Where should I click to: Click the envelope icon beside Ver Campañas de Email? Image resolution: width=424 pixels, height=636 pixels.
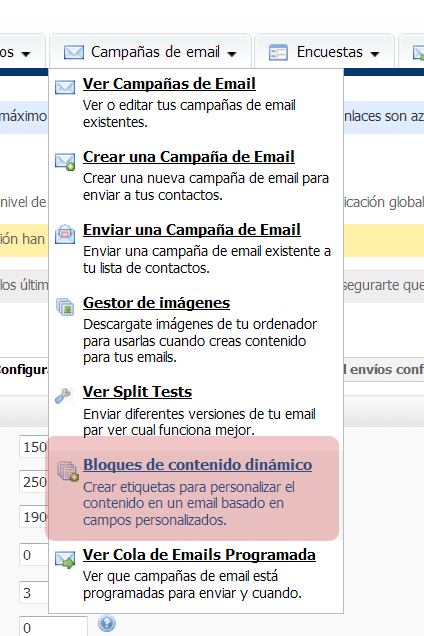pos(65,87)
